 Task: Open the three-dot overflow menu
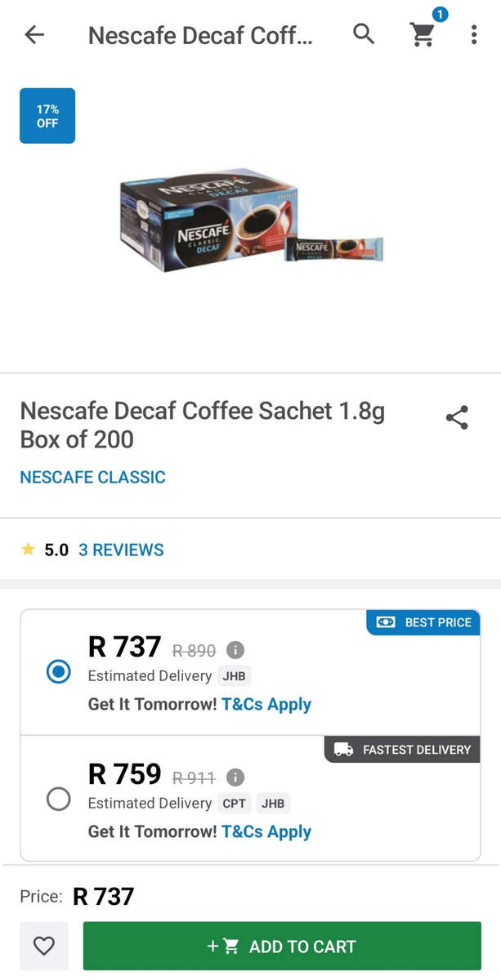coord(474,34)
